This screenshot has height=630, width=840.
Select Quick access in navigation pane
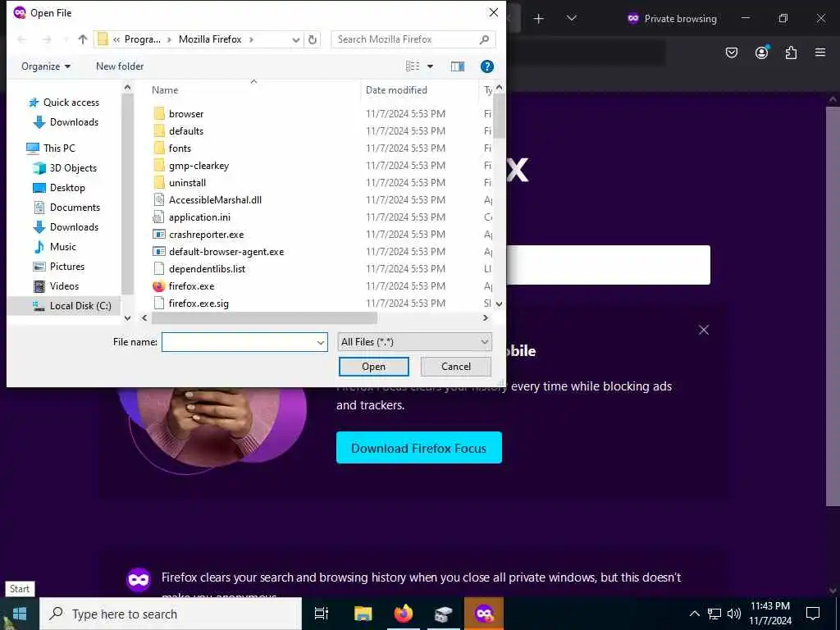[x=71, y=103]
